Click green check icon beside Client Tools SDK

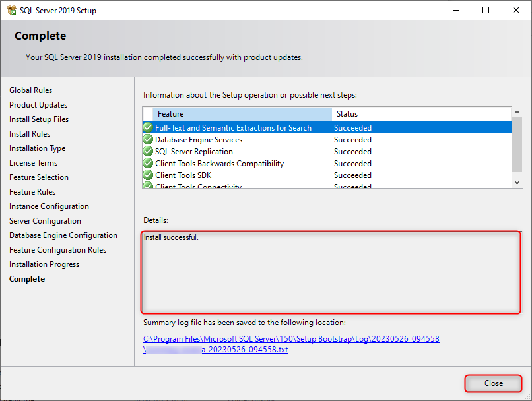pyautogui.click(x=148, y=175)
